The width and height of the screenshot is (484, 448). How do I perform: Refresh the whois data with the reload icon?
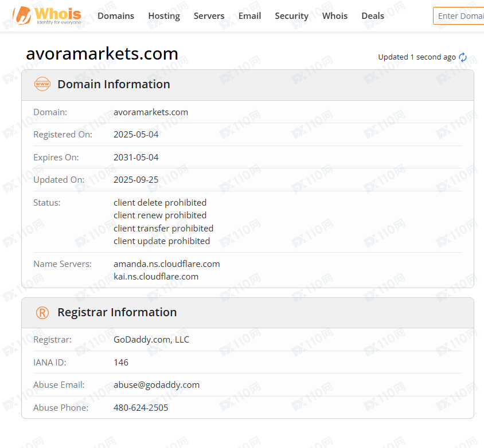(x=463, y=57)
